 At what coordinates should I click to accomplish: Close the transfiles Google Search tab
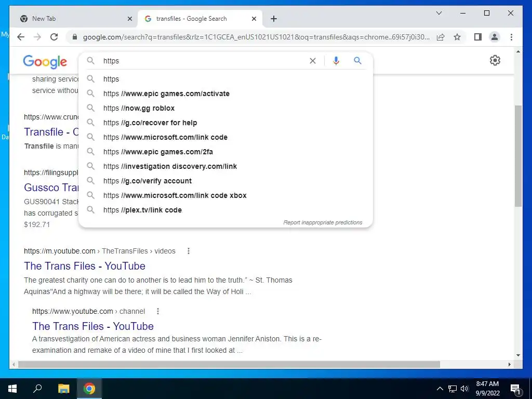pos(254,19)
